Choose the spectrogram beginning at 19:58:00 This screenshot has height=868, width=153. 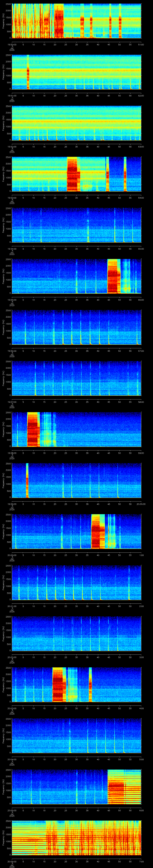(x=77, y=429)
